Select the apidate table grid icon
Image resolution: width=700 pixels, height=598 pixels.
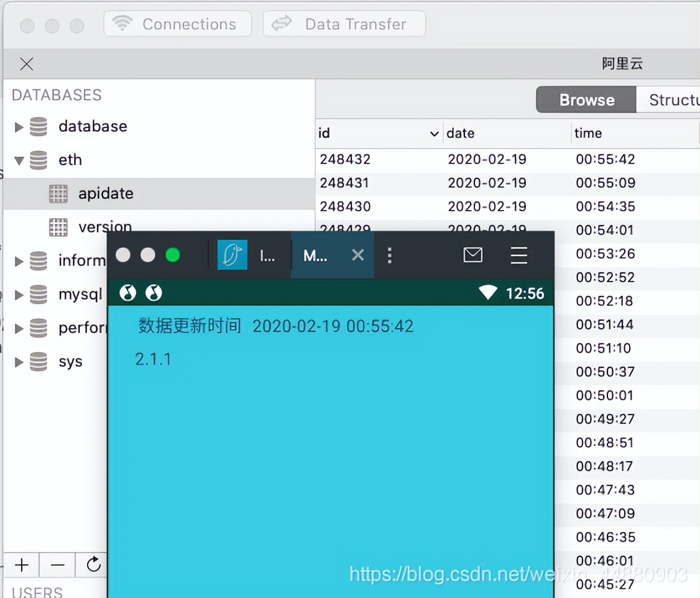(x=58, y=193)
